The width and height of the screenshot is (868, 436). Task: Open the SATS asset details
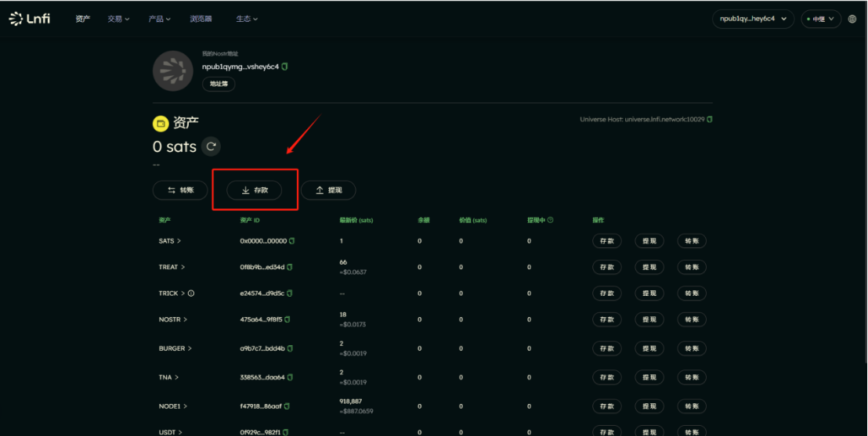pos(170,240)
